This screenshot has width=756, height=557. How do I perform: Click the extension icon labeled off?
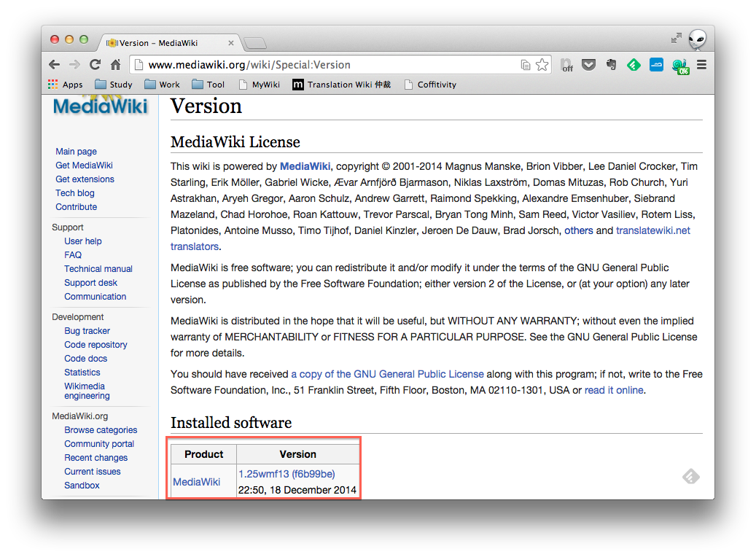tap(566, 65)
